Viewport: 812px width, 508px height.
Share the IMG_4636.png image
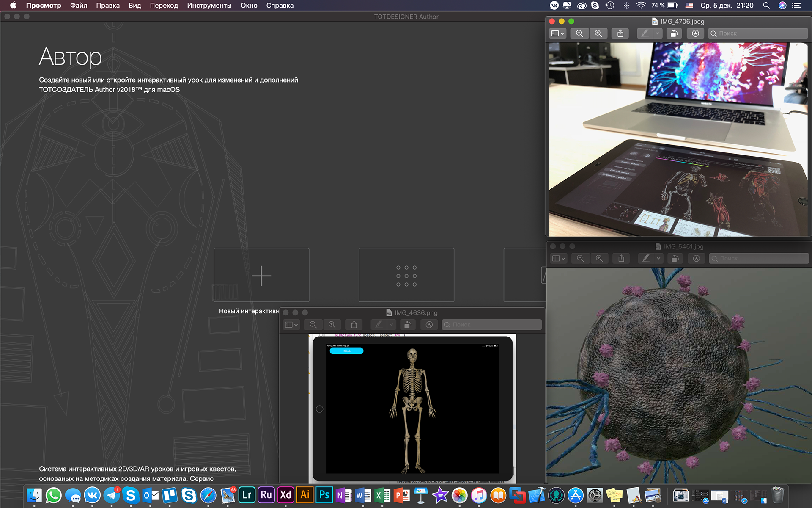(x=354, y=325)
